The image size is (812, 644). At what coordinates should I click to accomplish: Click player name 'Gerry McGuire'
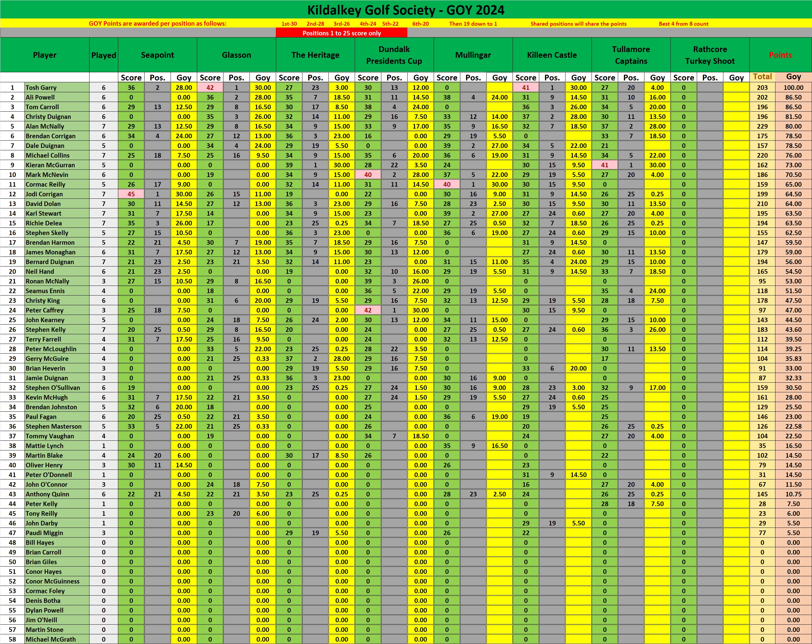click(x=47, y=358)
